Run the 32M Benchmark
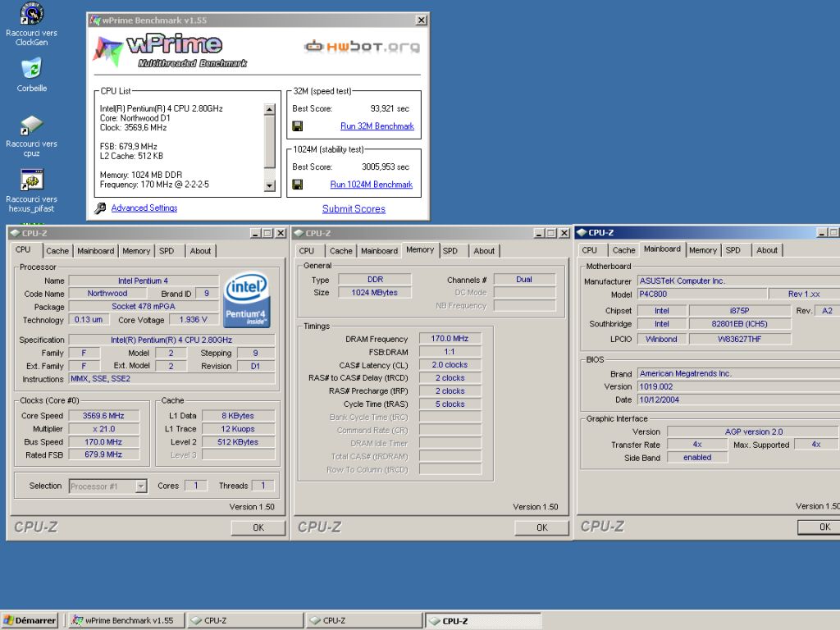 (x=377, y=126)
